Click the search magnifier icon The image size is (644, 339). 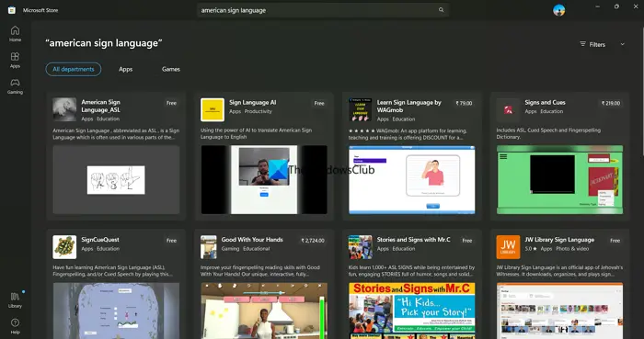[x=441, y=10]
